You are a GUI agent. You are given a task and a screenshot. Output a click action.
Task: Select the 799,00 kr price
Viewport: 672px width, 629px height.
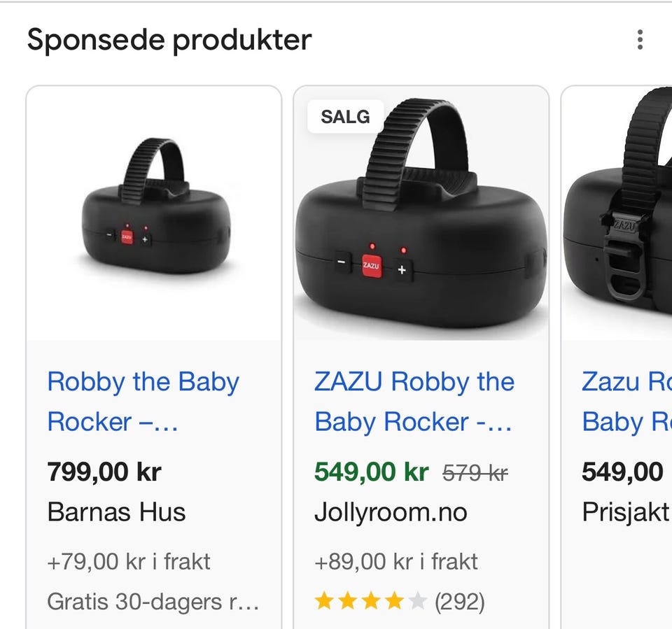click(104, 472)
